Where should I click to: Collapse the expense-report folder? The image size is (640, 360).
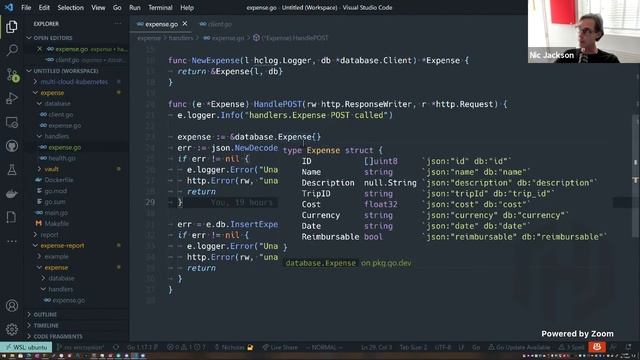(x=62, y=245)
